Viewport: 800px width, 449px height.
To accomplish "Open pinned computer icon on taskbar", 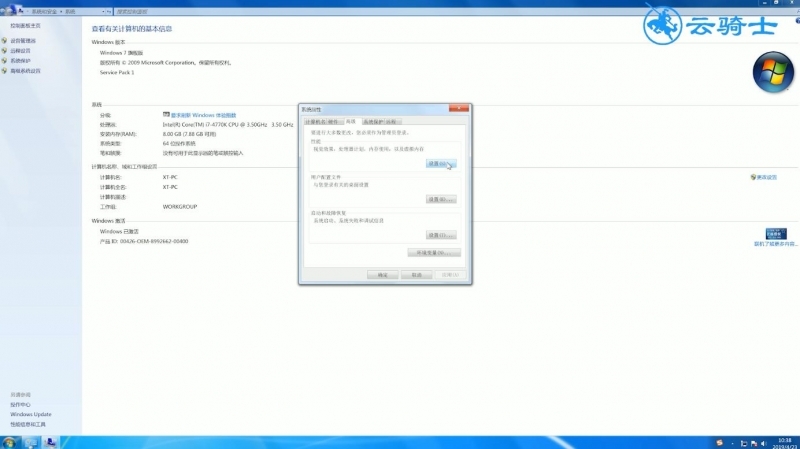I will (x=30, y=443).
